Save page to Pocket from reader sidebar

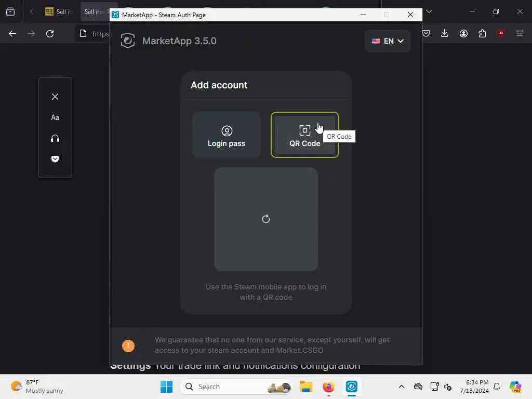[x=55, y=159]
